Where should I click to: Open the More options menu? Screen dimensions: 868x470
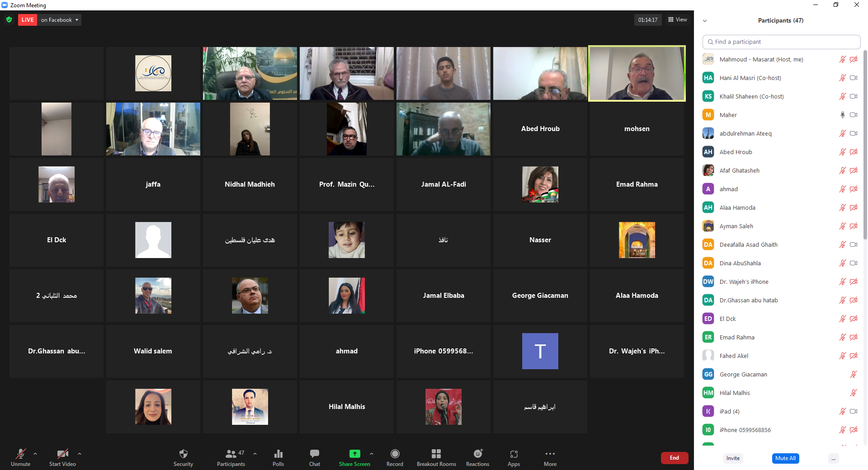click(550, 454)
